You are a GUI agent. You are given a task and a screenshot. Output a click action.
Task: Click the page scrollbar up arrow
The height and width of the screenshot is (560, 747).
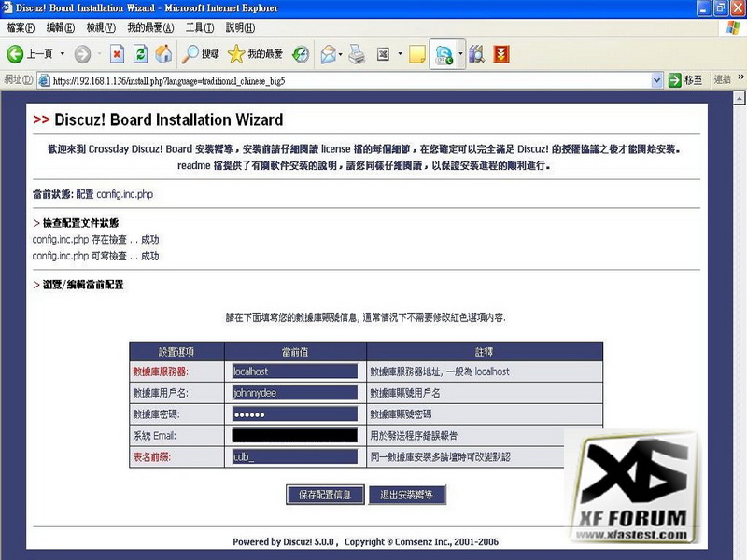pyautogui.click(x=739, y=98)
